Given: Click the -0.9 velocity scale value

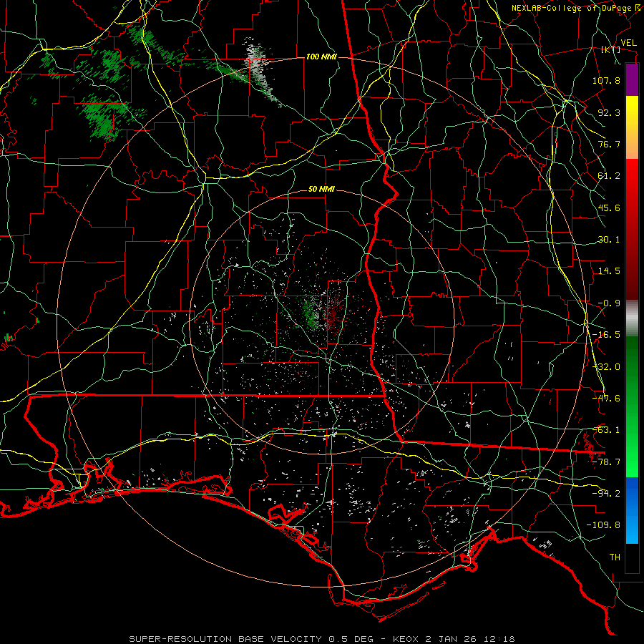Looking at the screenshot, I should tap(609, 303).
